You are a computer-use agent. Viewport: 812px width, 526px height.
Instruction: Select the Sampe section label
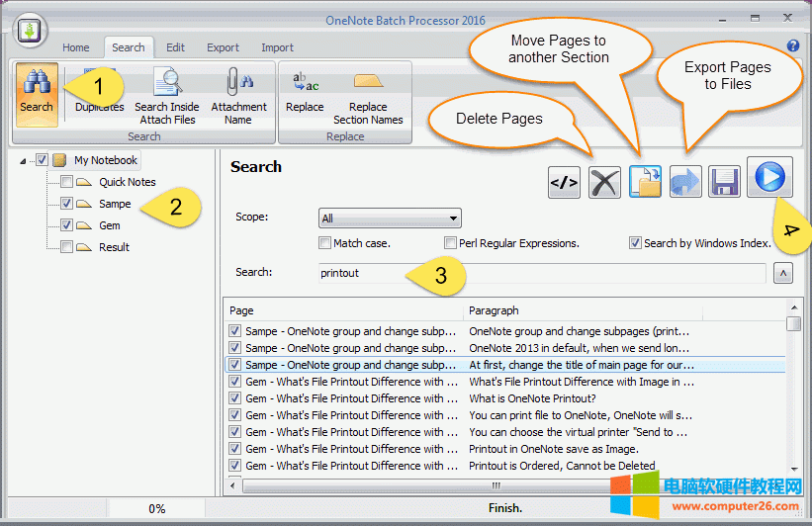(x=115, y=204)
